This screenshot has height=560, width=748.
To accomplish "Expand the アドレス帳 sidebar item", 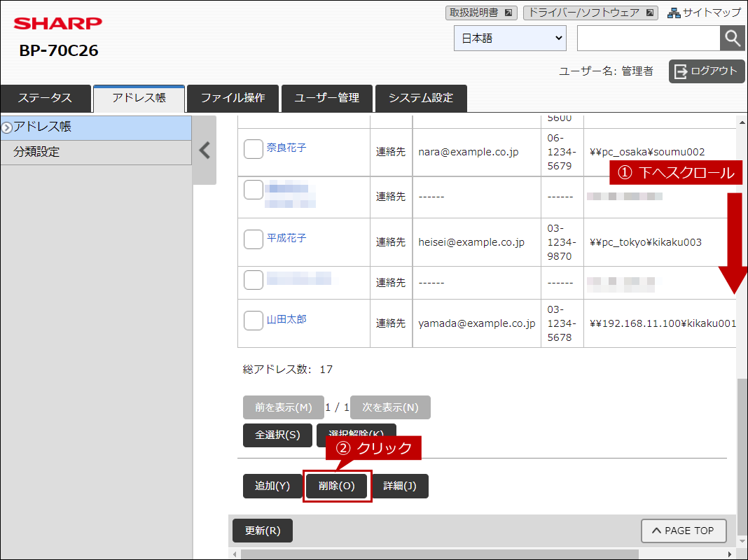I will click(95, 127).
